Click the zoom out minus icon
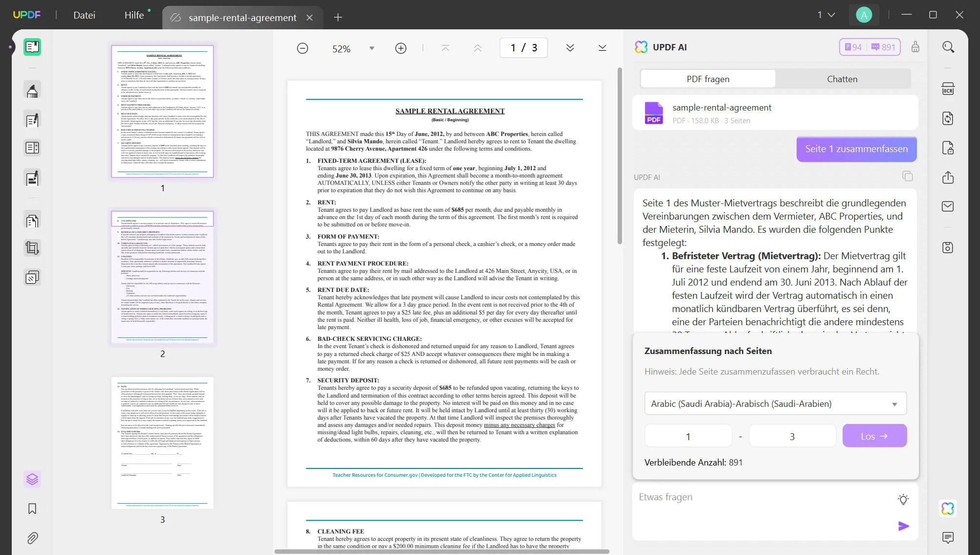 (x=303, y=48)
